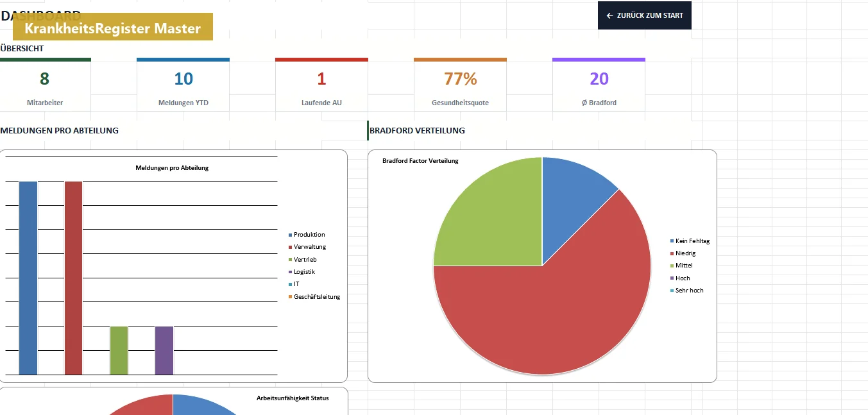Select the Laufende AU value 1
This screenshot has height=415, width=868.
pos(321,79)
